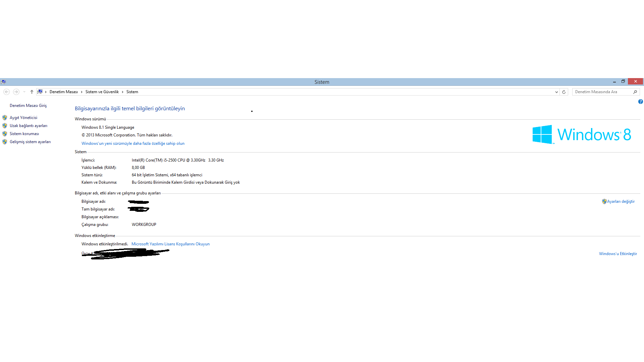The height and width of the screenshot is (362, 644).
Task: Click the Windows'u Etkinleştir link
Action: (618, 254)
